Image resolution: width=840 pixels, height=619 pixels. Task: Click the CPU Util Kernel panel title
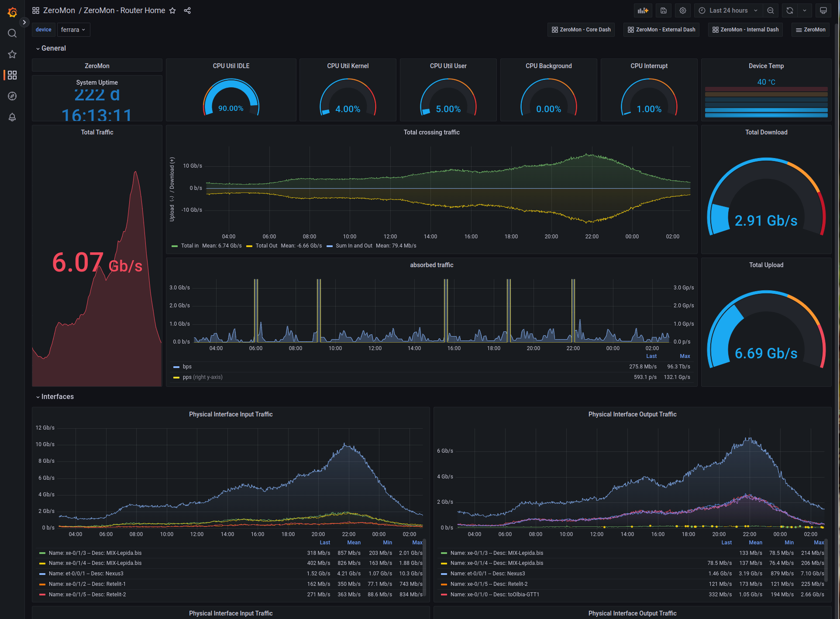[x=348, y=66]
